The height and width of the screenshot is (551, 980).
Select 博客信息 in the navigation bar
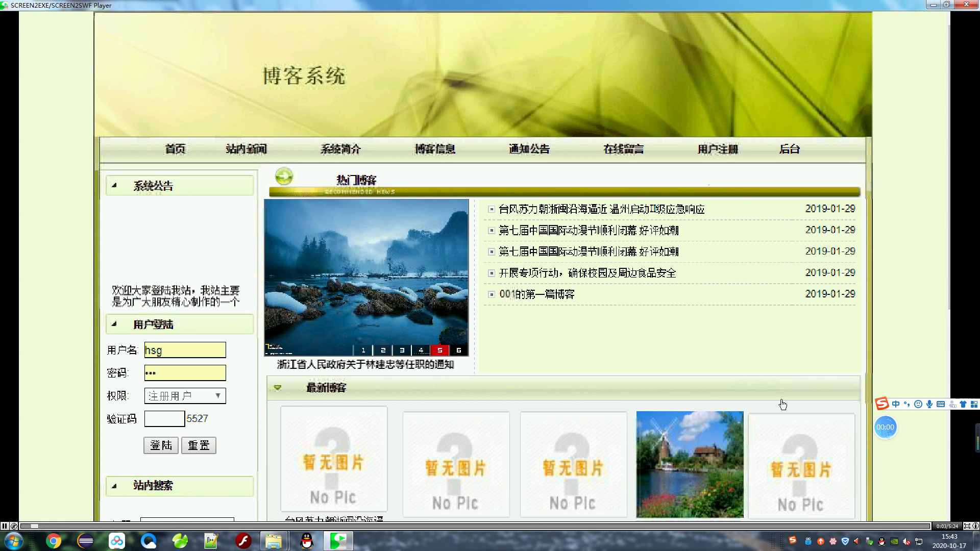tap(435, 149)
